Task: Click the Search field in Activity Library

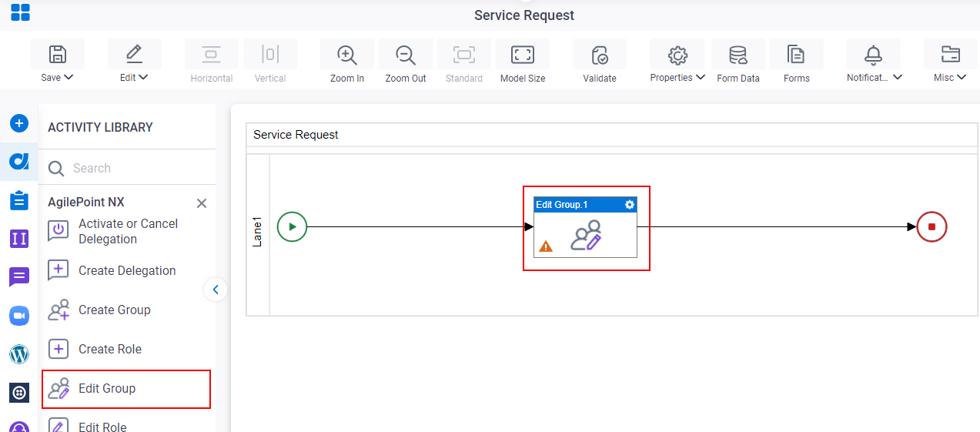Action: click(127, 168)
